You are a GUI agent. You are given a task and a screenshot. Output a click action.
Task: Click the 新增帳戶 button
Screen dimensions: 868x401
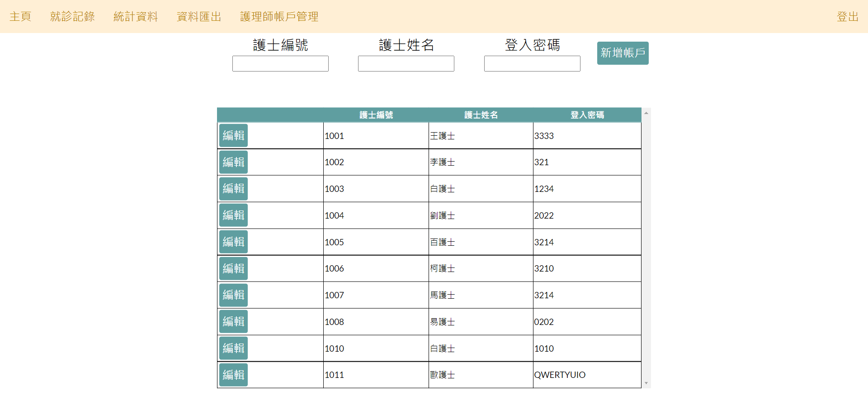click(623, 53)
